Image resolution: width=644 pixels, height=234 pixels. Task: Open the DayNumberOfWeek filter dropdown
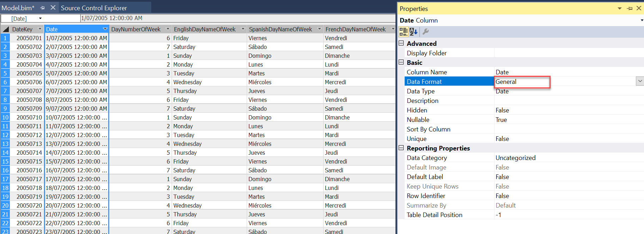[x=168, y=29]
